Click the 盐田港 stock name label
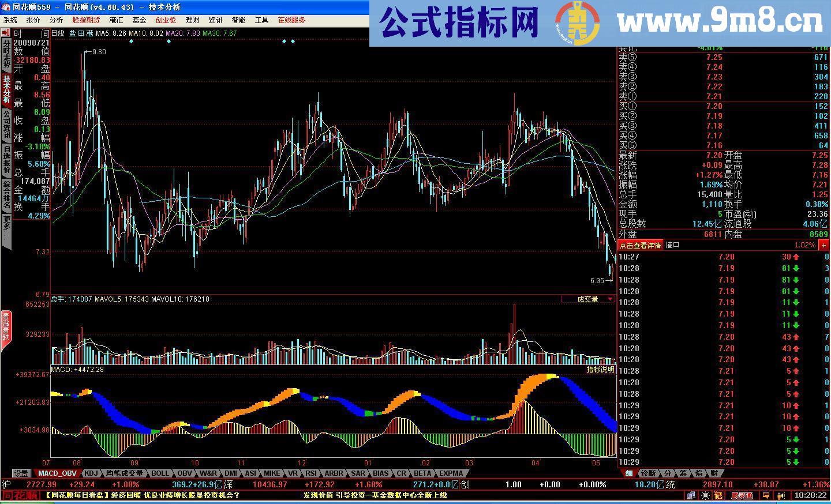The image size is (831, 504). pos(81,33)
